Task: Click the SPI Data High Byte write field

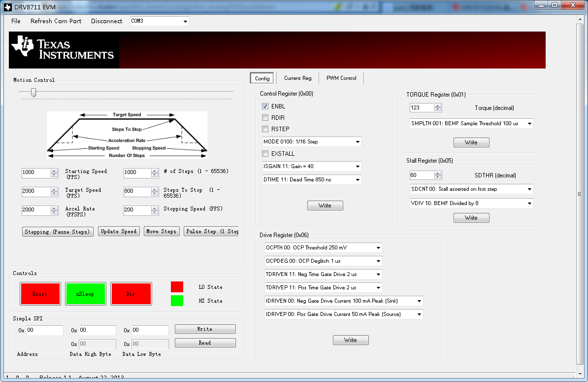Action: point(97,330)
